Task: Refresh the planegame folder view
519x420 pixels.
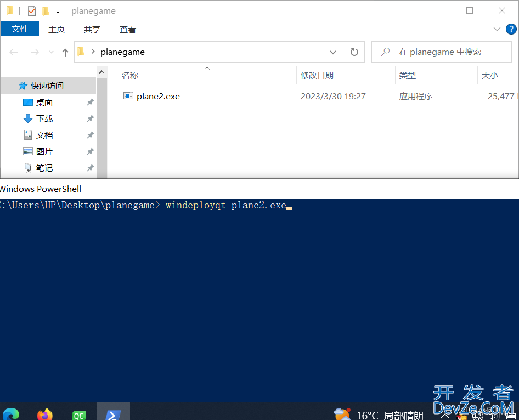Action: [x=354, y=52]
